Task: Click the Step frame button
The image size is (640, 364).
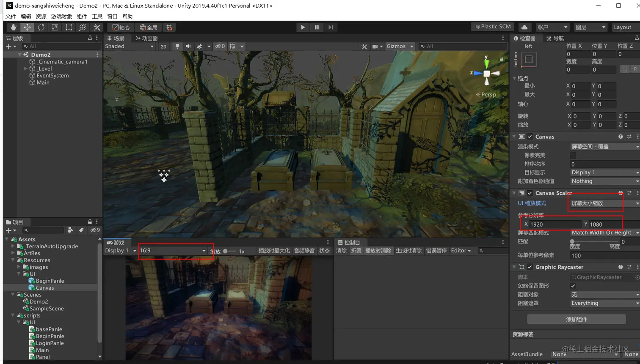Action: coord(331,27)
